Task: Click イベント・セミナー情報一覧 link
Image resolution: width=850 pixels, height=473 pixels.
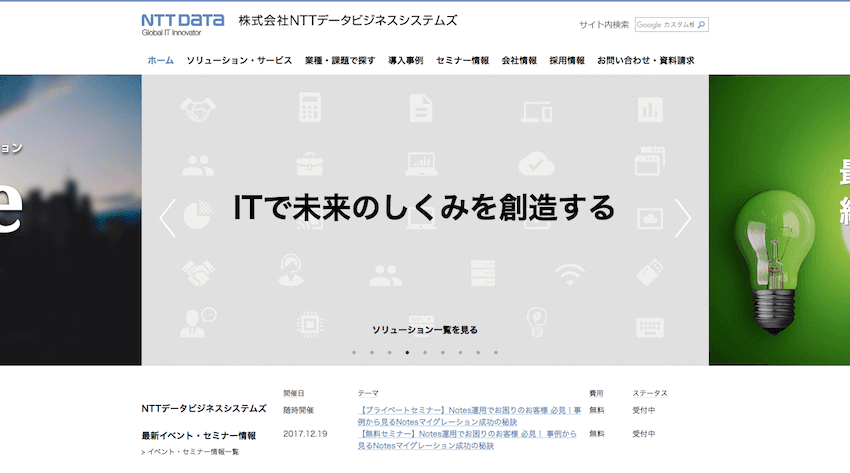Action: [x=192, y=451]
